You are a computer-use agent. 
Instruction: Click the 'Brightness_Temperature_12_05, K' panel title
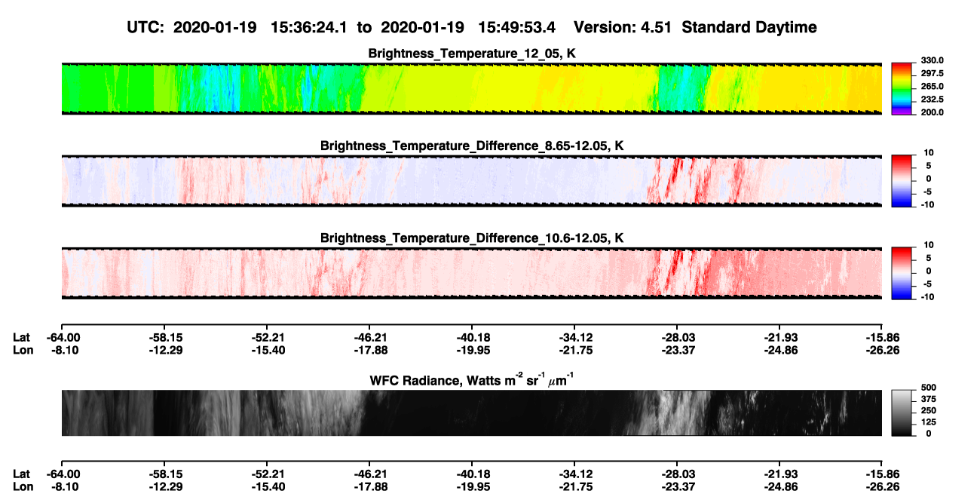pyautogui.click(x=472, y=54)
